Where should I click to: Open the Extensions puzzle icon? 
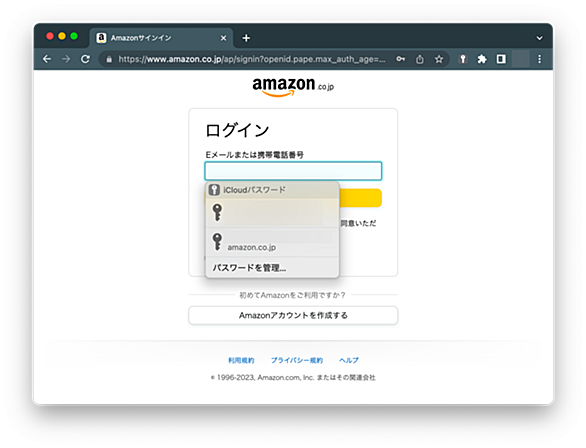click(482, 59)
